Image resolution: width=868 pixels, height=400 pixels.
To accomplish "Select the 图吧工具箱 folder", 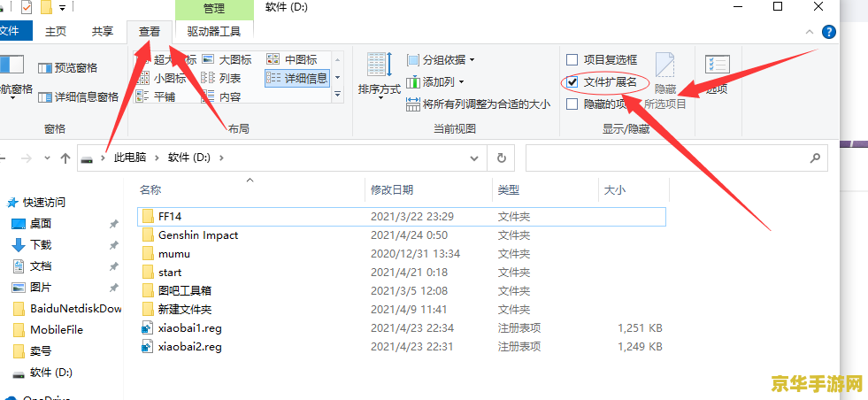I will tap(402, 290).
